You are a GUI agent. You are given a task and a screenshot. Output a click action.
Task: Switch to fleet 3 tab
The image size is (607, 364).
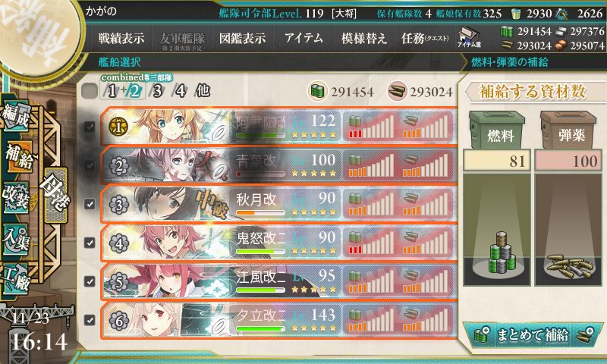pos(157,91)
